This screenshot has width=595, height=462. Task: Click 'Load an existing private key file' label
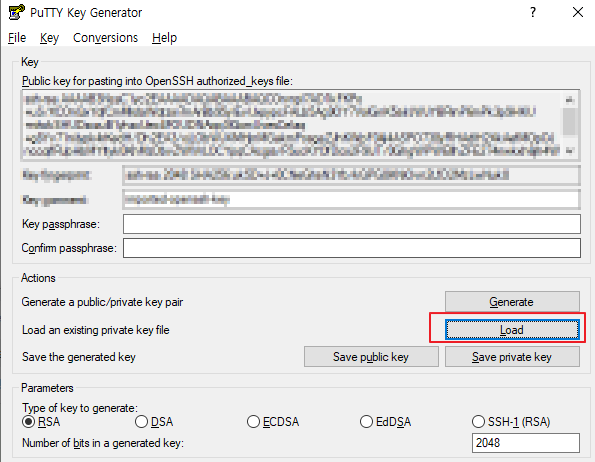[96, 330]
